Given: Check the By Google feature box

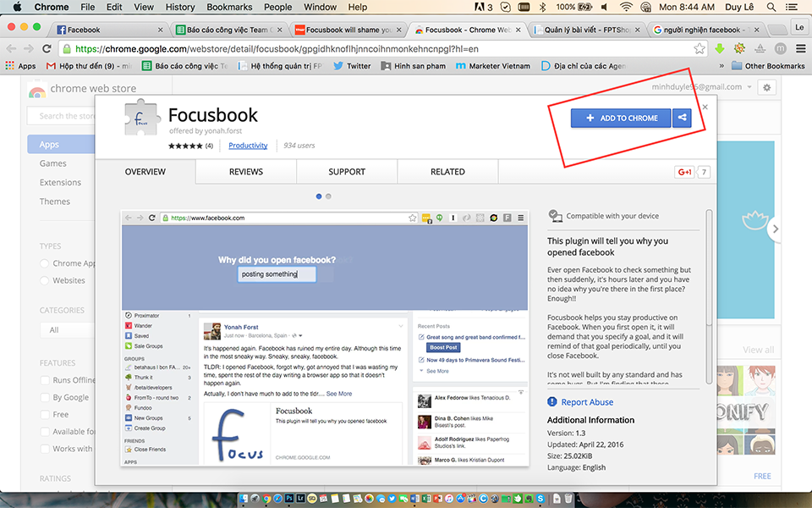Looking at the screenshot, I should [x=45, y=397].
